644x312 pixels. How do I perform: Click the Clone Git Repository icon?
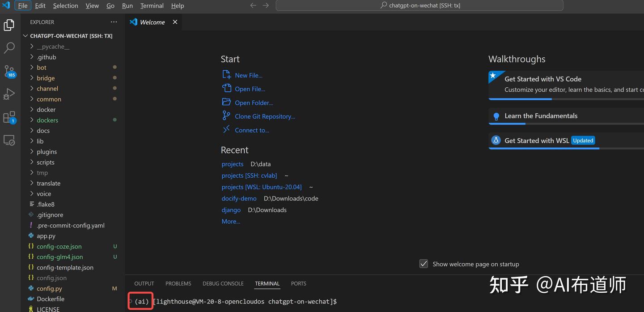pyautogui.click(x=227, y=115)
